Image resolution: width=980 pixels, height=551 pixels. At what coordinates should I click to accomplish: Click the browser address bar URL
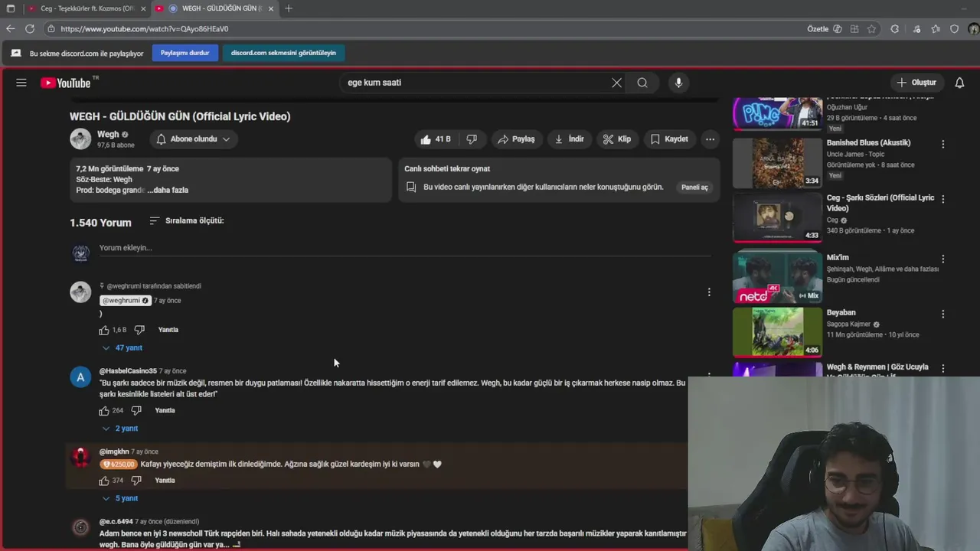(145, 29)
